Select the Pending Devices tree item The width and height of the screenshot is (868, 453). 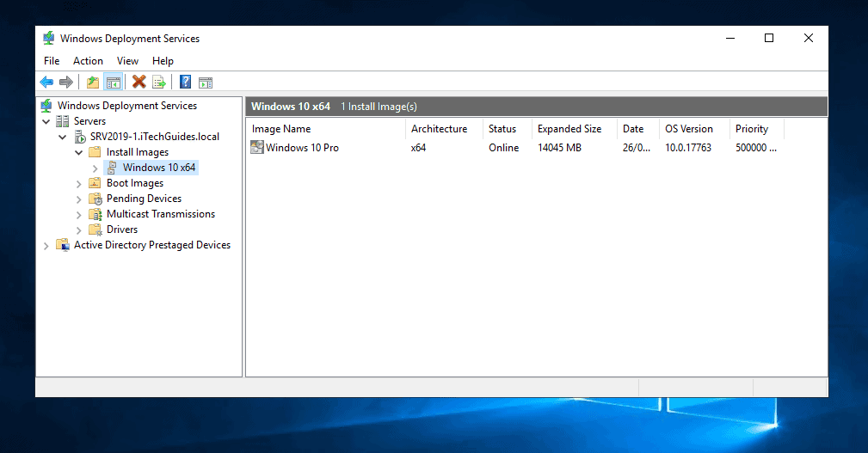[x=144, y=199]
